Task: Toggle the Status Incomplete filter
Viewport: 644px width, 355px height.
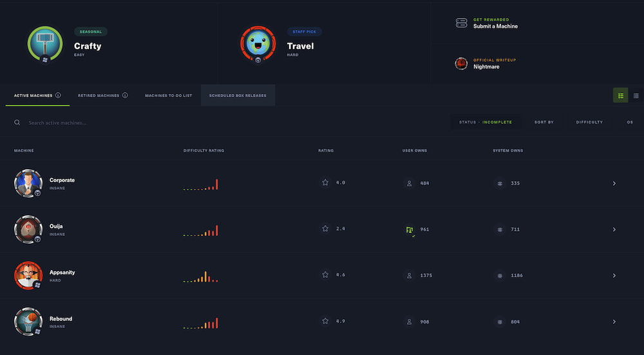Action: (x=485, y=122)
